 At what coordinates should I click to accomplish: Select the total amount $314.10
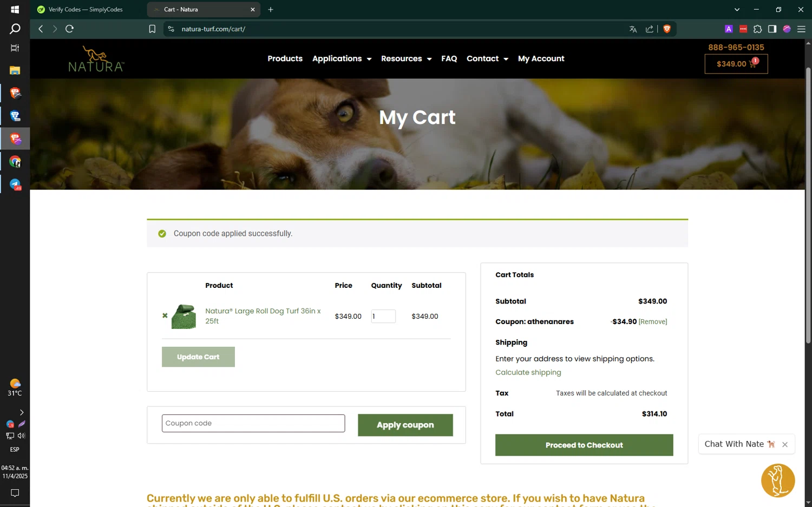coord(654,414)
